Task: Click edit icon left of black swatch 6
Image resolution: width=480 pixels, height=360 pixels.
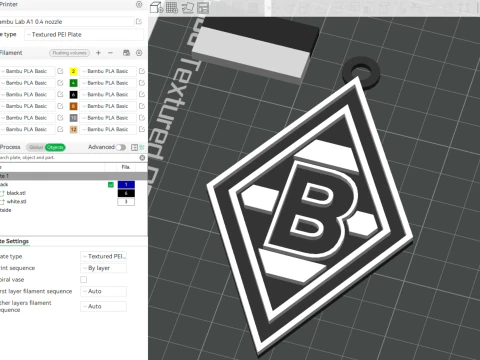Action: point(60,94)
